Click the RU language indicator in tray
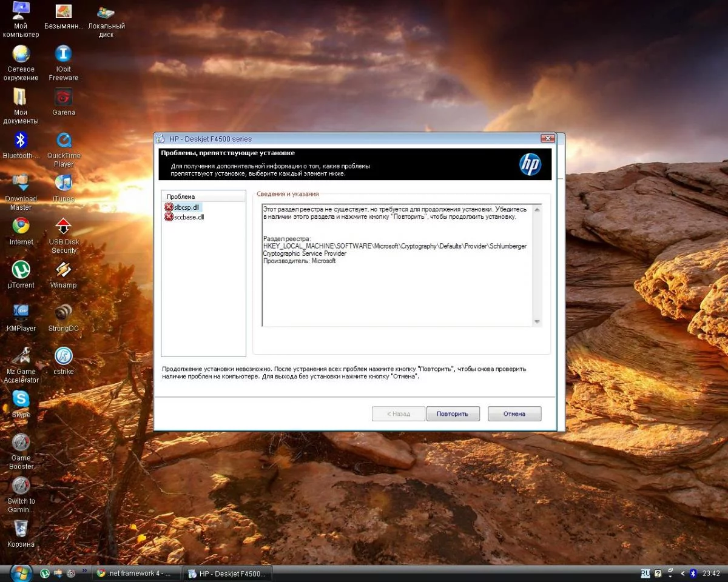 click(645, 574)
